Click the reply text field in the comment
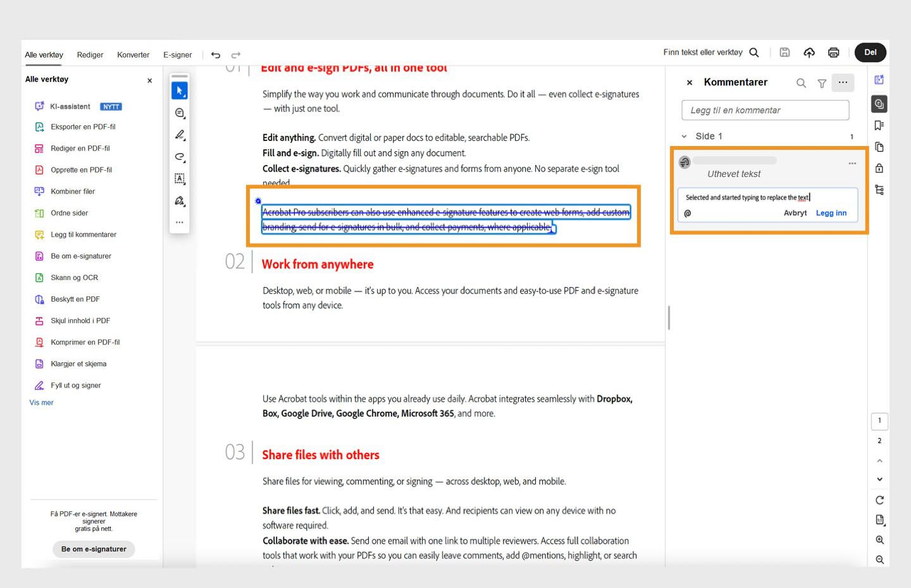 tap(767, 197)
